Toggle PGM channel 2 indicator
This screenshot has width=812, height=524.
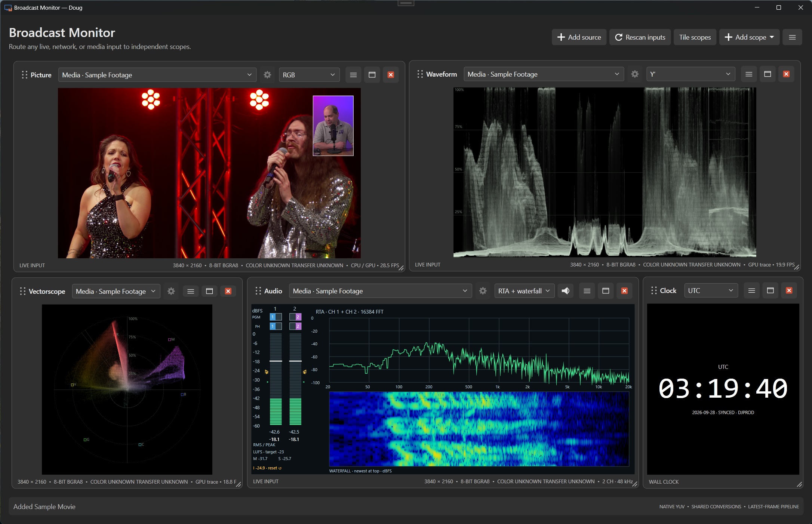coord(295,317)
